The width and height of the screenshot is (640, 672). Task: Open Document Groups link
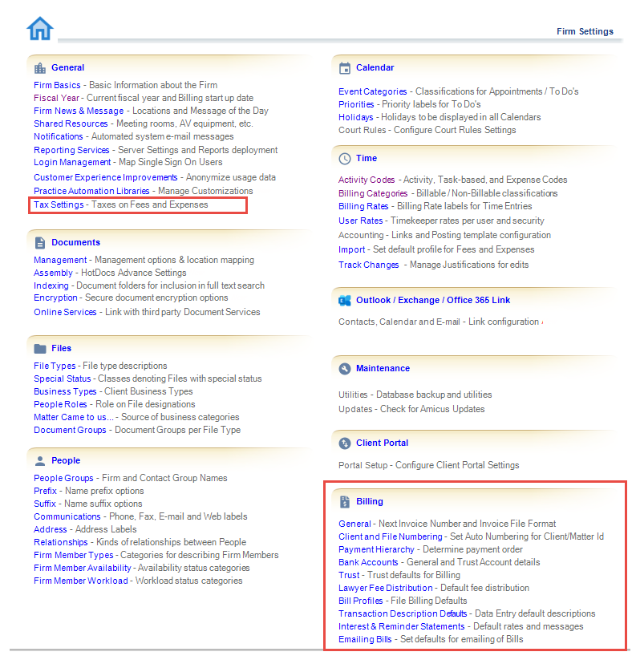[x=70, y=431]
